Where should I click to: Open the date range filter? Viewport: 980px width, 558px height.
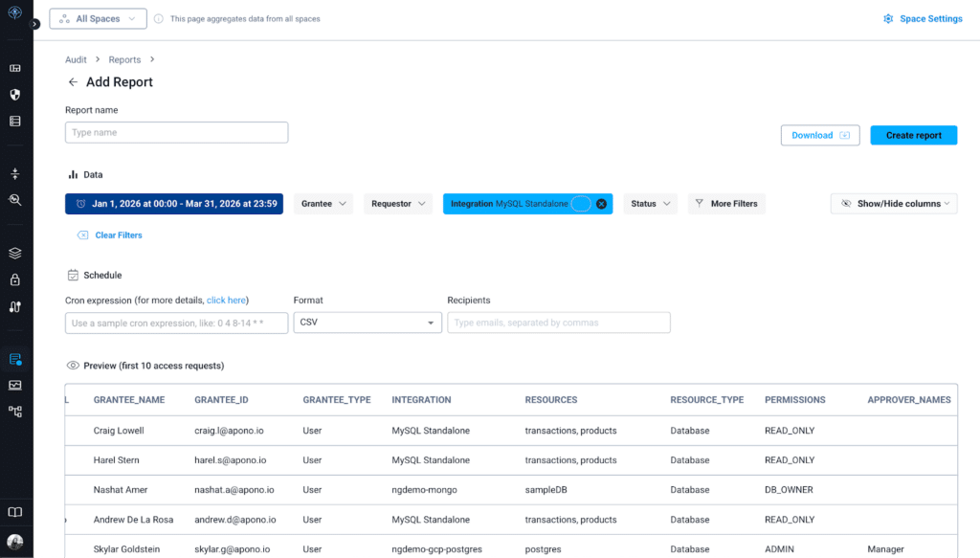point(174,204)
